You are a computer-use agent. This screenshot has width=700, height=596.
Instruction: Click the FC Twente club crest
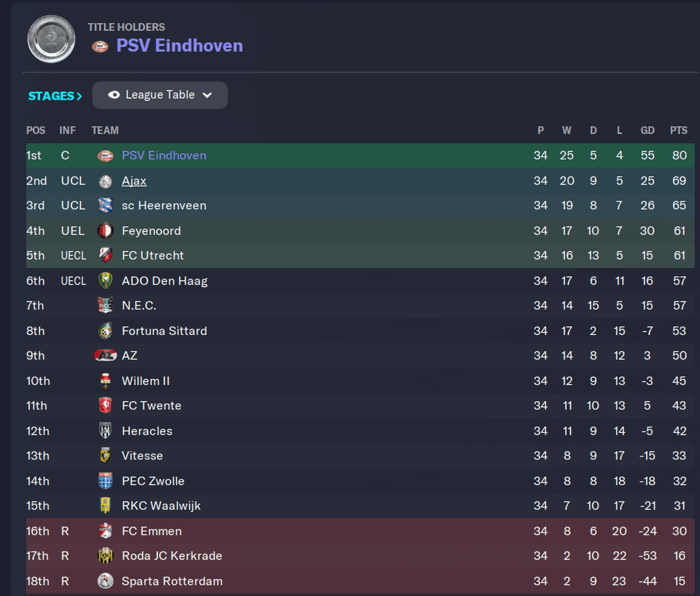coord(106,405)
